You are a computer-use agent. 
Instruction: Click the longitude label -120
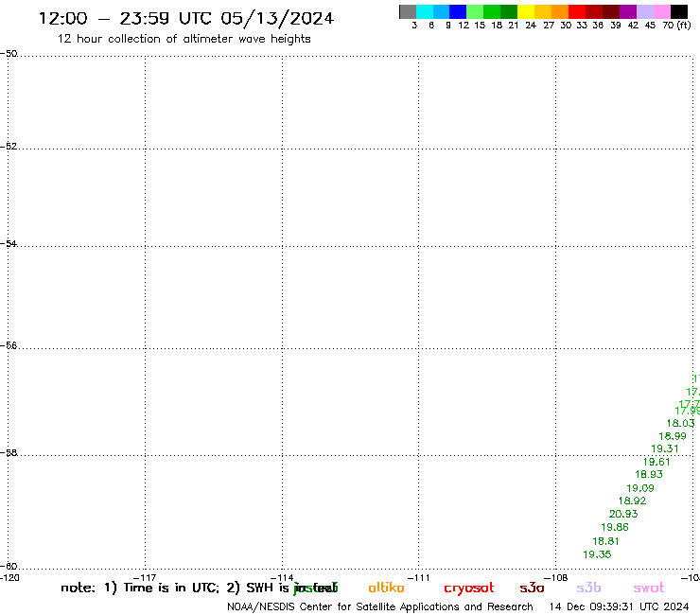(x=9, y=578)
